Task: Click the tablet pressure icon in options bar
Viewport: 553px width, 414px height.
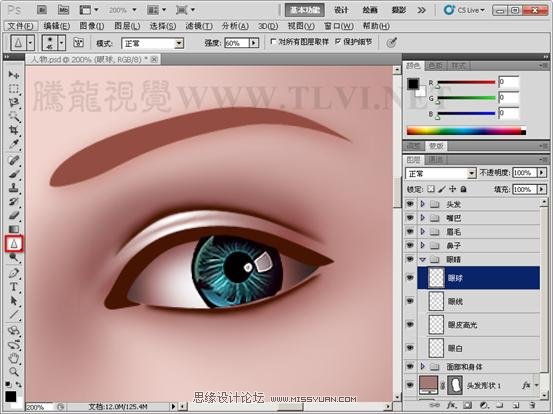Action: 391,43
